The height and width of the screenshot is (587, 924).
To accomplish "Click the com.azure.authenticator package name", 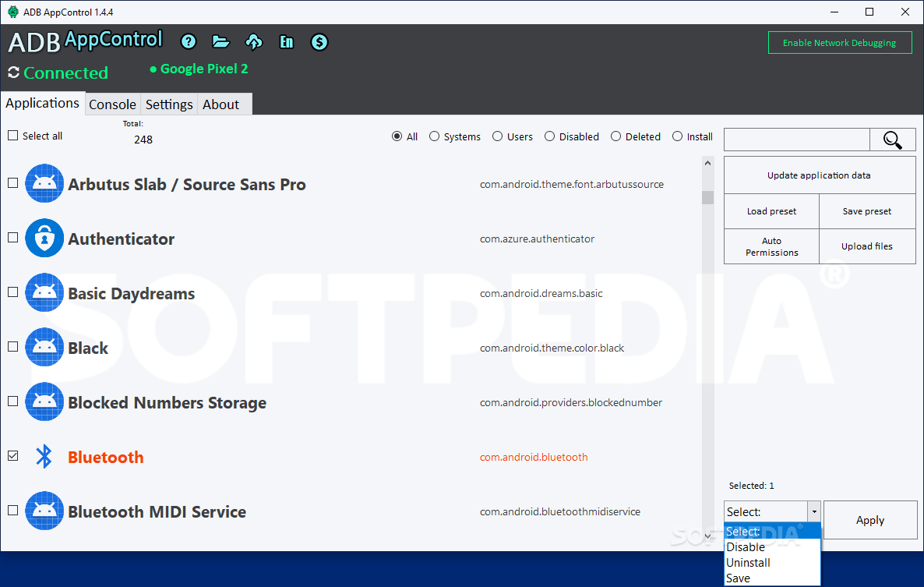I will [537, 239].
